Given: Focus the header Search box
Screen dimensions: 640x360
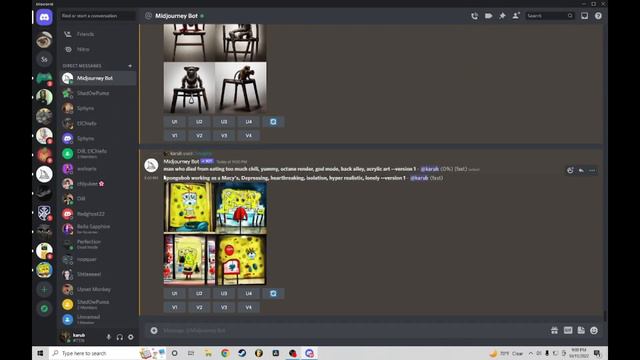Looking at the screenshot, I should pyautogui.click(x=549, y=16).
